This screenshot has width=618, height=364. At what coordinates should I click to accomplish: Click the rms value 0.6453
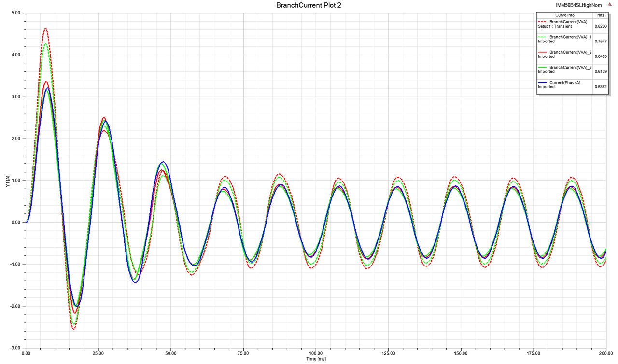(x=600, y=56)
